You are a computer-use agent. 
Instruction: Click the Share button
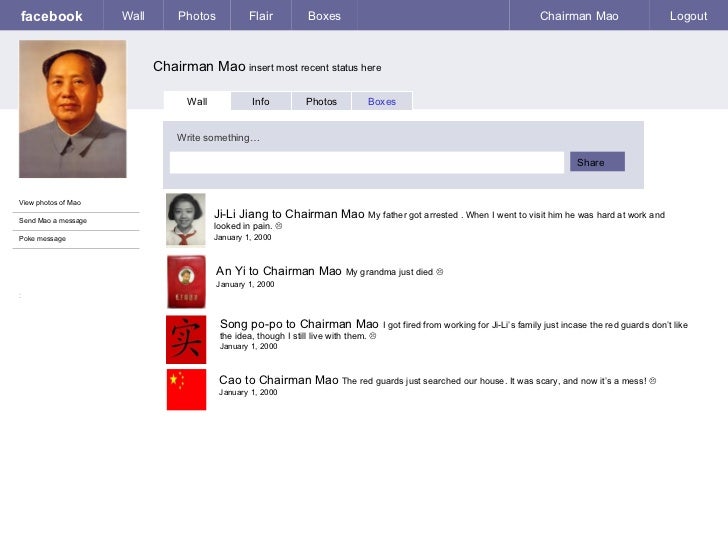[598, 162]
